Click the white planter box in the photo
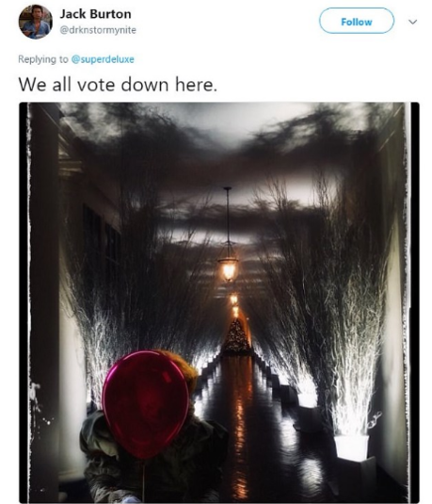The width and height of the screenshot is (432, 504). coord(351,447)
